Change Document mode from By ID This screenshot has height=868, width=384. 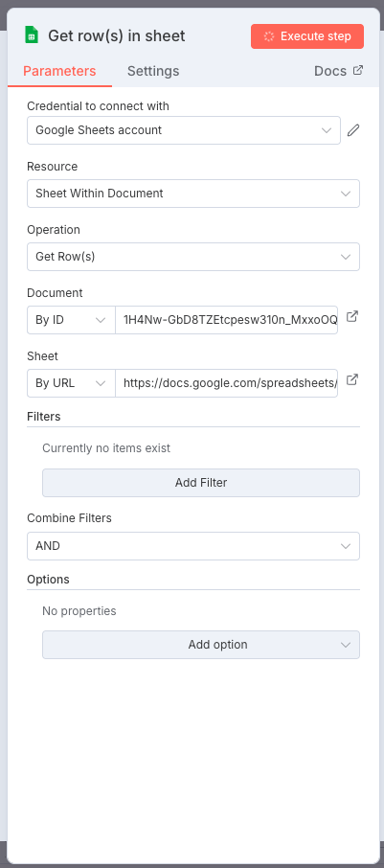(x=71, y=320)
